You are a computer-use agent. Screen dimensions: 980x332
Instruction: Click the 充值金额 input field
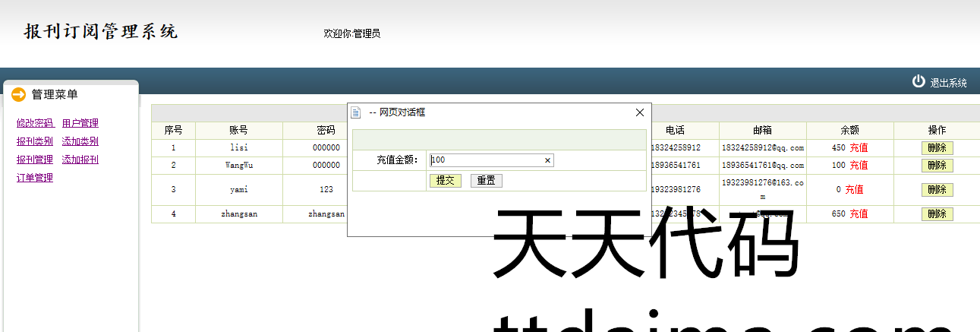tap(486, 160)
